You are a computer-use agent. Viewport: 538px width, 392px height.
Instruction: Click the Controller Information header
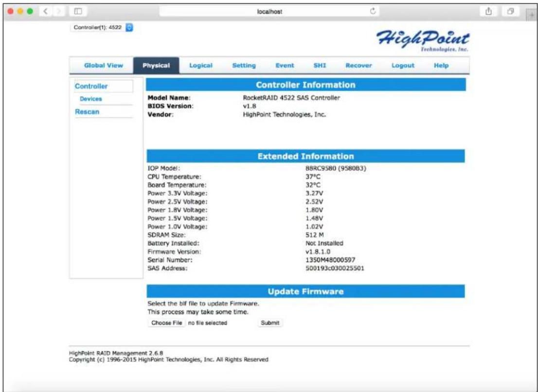pyautogui.click(x=305, y=85)
